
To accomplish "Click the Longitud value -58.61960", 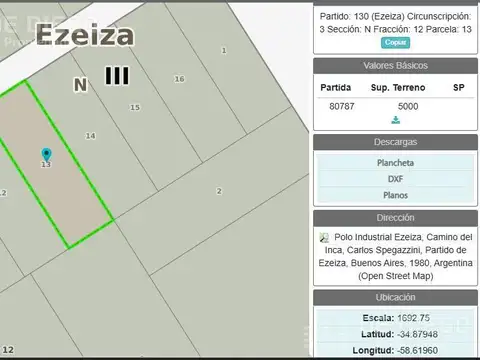I will [417, 350].
